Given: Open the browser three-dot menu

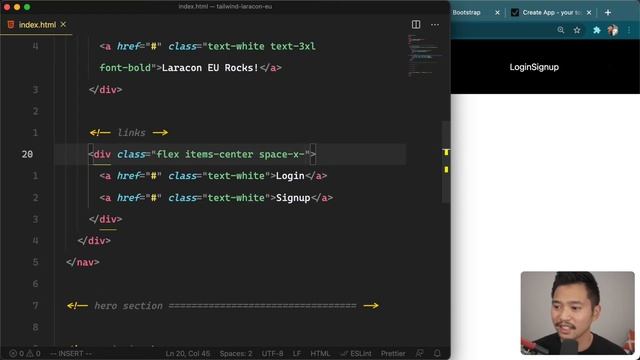Looking at the screenshot, I should [x=629, y=30].
